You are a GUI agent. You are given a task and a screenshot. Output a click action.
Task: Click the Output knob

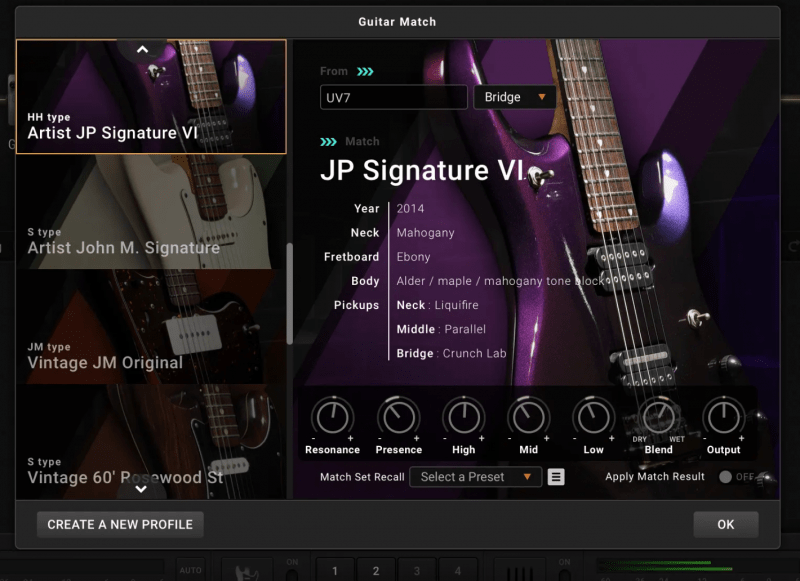723,417
